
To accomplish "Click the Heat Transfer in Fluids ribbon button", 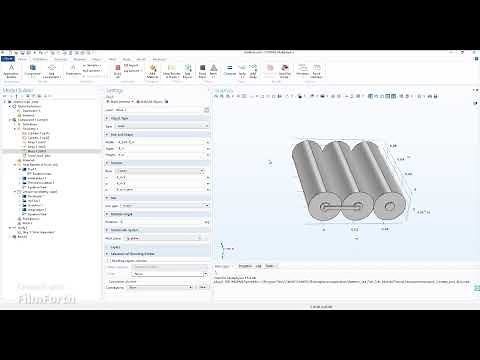I will [171, 71].
